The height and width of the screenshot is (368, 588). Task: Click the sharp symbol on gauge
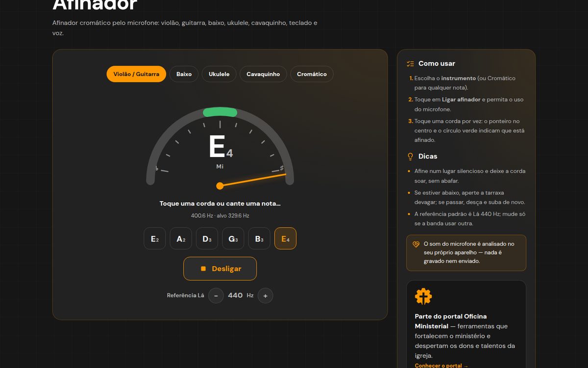(282, 168)
